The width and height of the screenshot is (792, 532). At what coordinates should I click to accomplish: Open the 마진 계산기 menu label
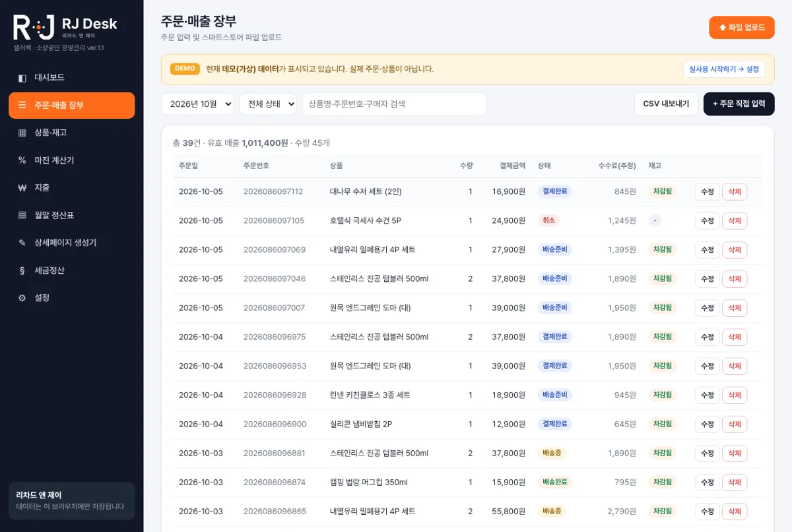click(x=54, y=160)
